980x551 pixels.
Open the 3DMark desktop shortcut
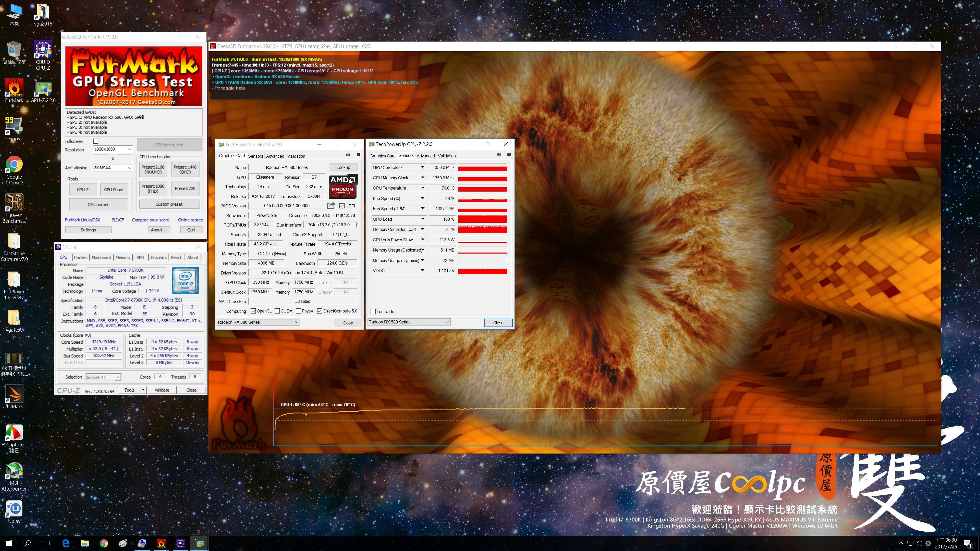(x=14, y=397)
